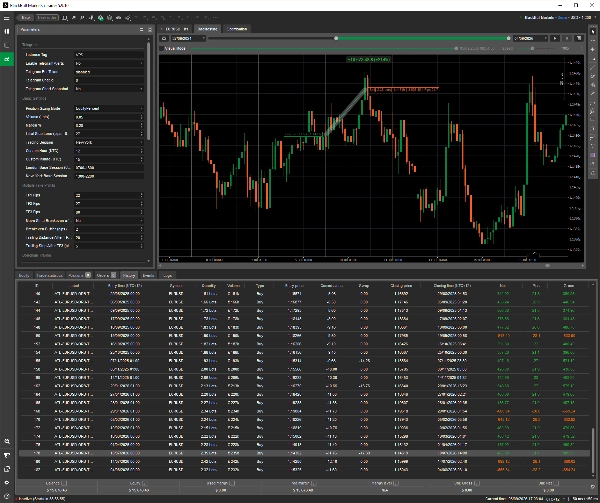Viewport: 600px width, 503px height.
Task: Sort by the Label column header
Action: (x=74, y=286)
